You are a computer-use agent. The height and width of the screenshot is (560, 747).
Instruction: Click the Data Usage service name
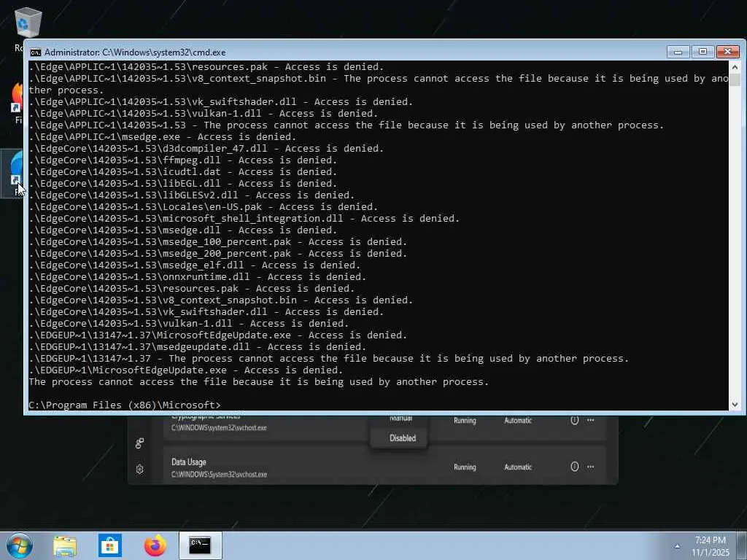(189, 462)
